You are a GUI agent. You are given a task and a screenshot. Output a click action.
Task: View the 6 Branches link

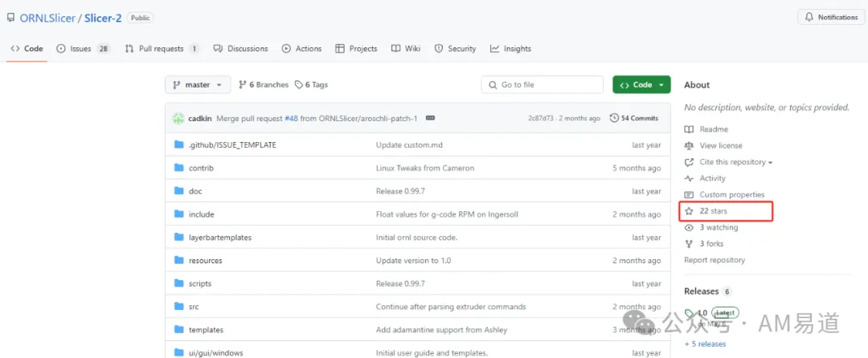(x=264, y=84)
